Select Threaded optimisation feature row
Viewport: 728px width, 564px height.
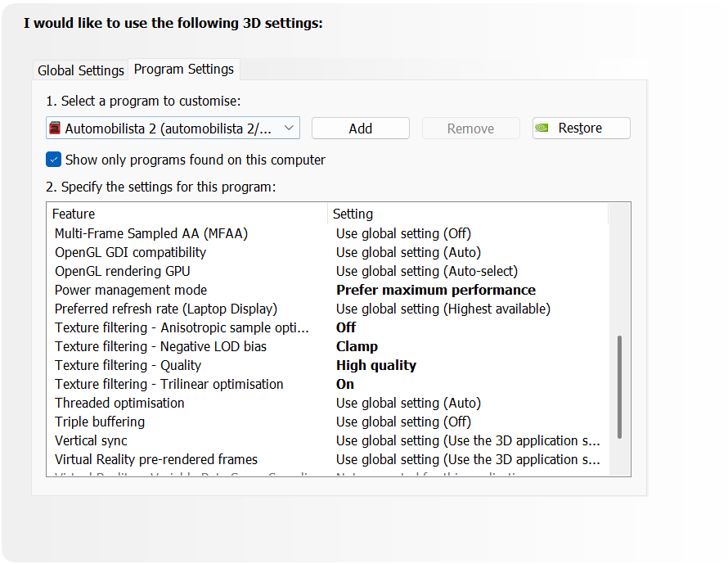[x=119, y=403]
